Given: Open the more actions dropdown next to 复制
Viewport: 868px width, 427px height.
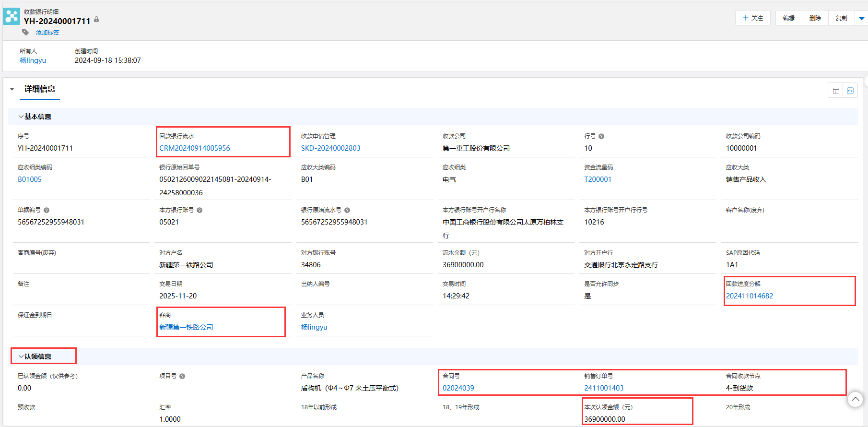Looking at the screenshot, I should tap(861, 18).
